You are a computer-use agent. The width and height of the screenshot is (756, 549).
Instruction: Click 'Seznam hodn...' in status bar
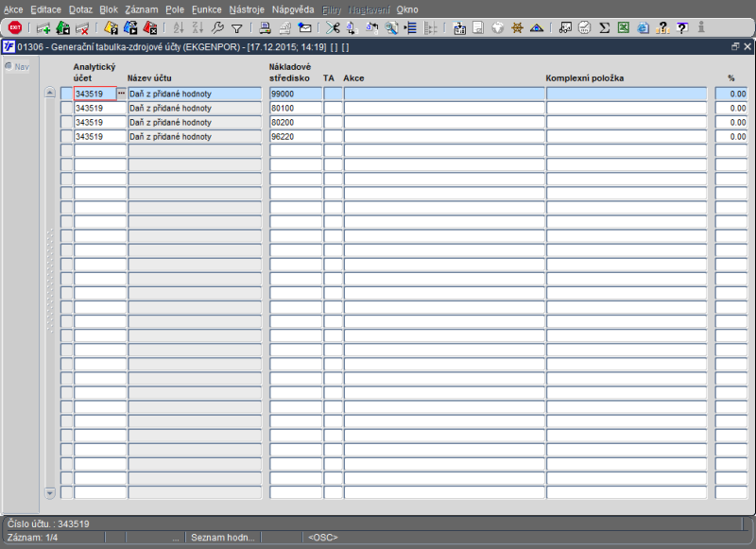pyautogui.click(x=223, y=538)
